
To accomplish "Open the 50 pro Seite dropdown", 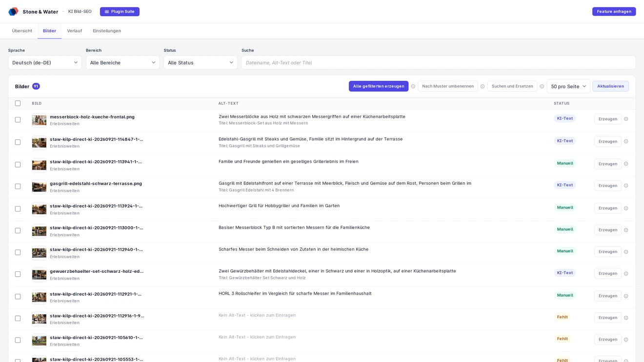I will 568,86.
